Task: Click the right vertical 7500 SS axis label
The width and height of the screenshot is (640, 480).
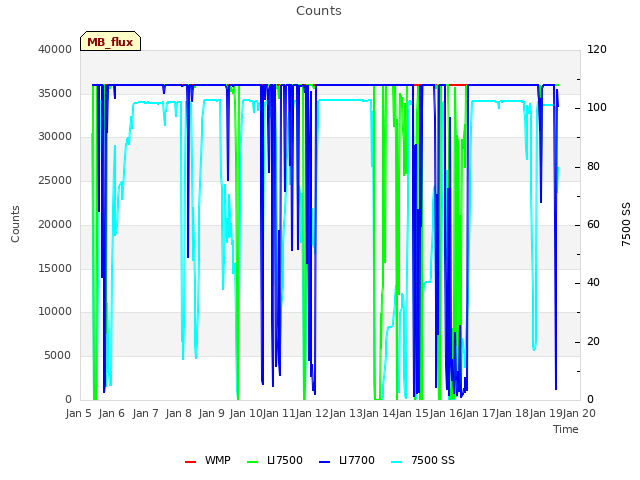Action: click(x=626, y=224)
